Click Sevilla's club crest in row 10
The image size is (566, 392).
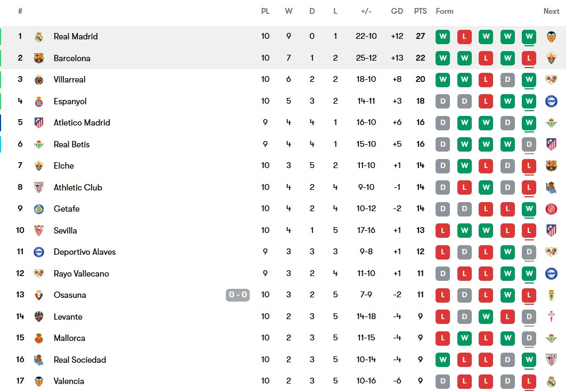click(39, 230)
